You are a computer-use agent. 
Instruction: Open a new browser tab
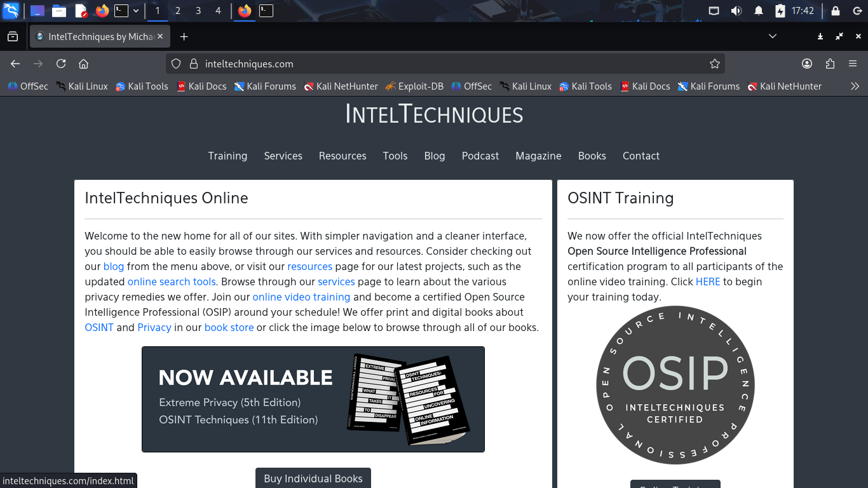[184, 37]
